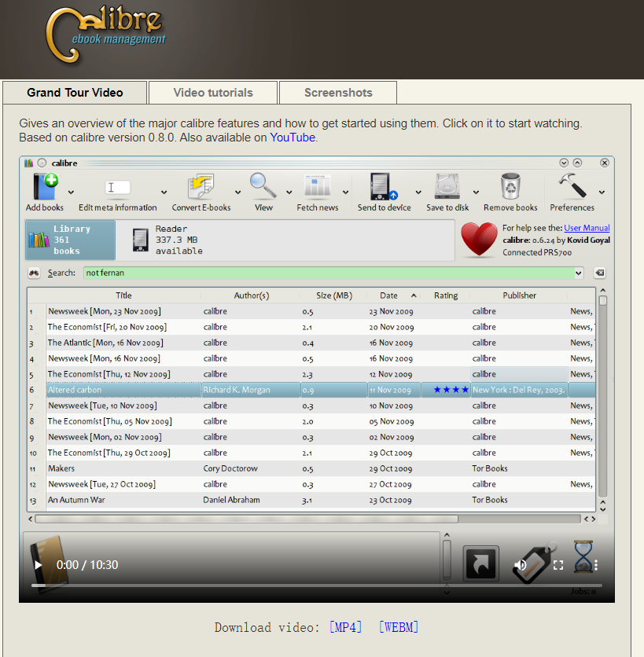The height and width of the screenshot is (657, 644).
Task: Click the Remove books trash icon
Action: pyautogui.click(x=510, y=186)
